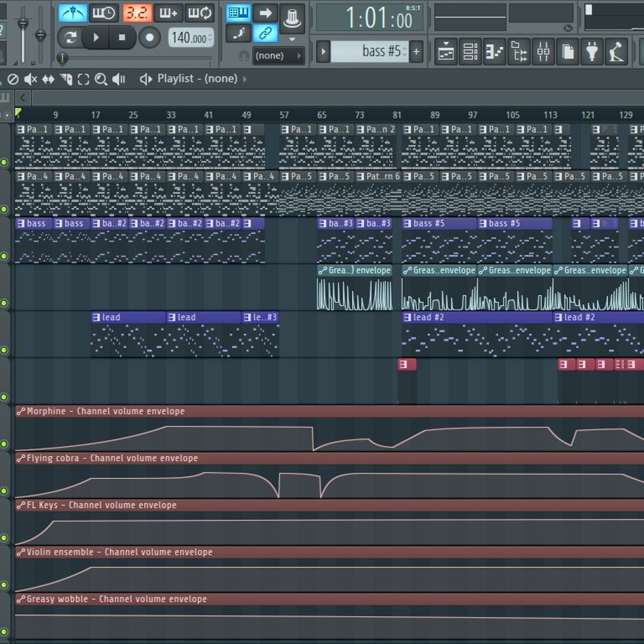The width and height of the screenshot is (644, 644).
Task: Open the snap (none) dropdown
Action: pyautogui.click(x=278, y=55)
